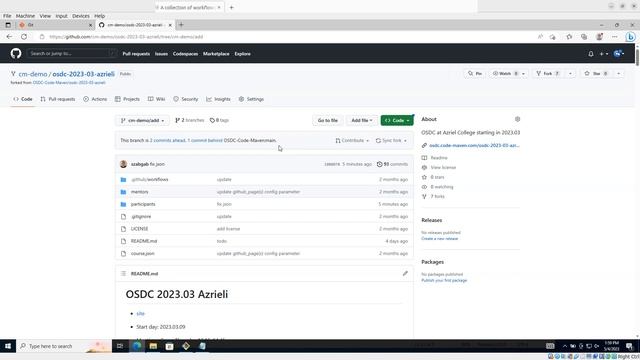The width and height of the screenshot is (640, 360).
Task: Edit About details gear icon
Action: pyautogui.click(x=517, y=119)
